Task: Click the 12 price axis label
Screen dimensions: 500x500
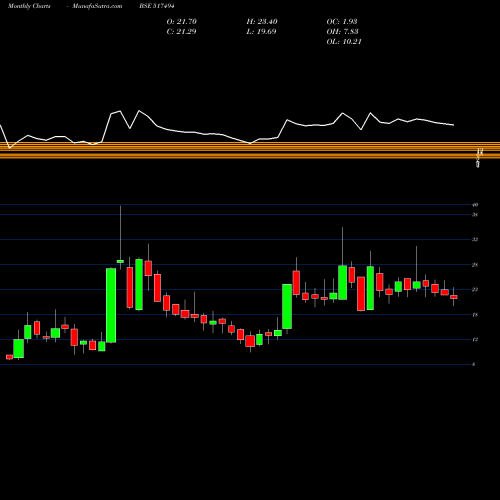Action: click(x=475, y=339)
